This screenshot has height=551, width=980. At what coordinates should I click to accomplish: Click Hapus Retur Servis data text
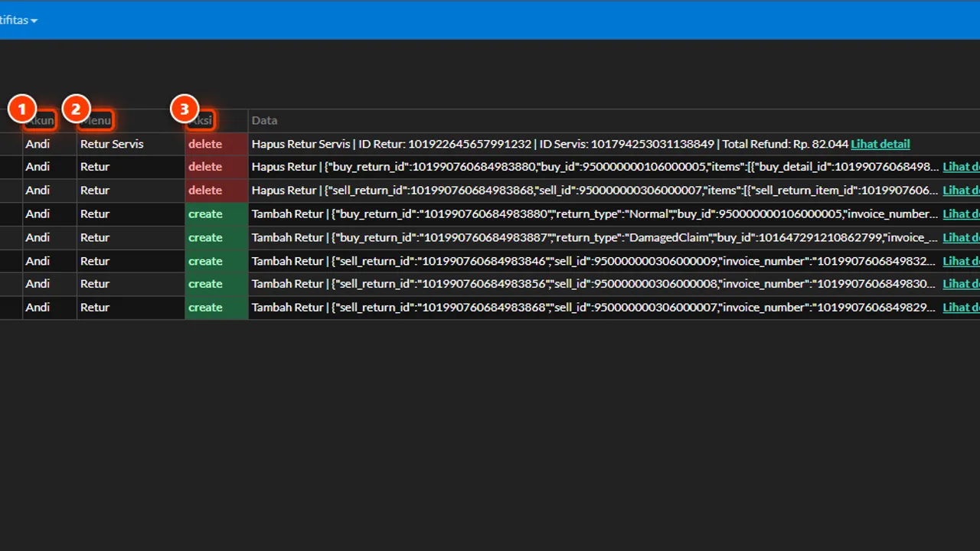click(x=550, y=144)
